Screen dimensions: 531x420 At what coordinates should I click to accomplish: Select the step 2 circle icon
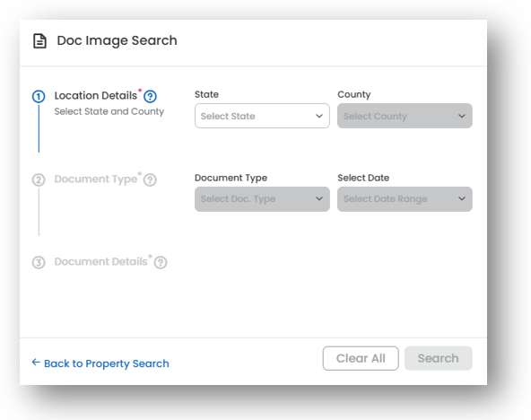39,179
